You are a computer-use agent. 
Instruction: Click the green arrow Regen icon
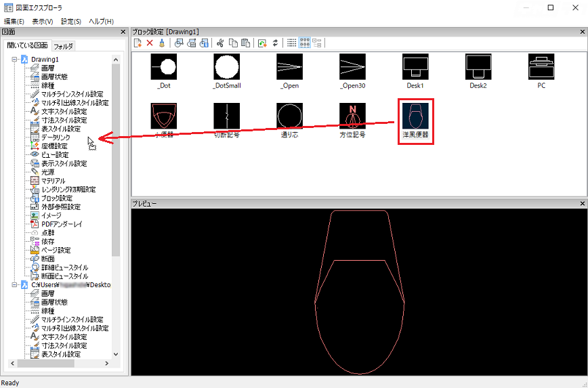coord(263,43)
